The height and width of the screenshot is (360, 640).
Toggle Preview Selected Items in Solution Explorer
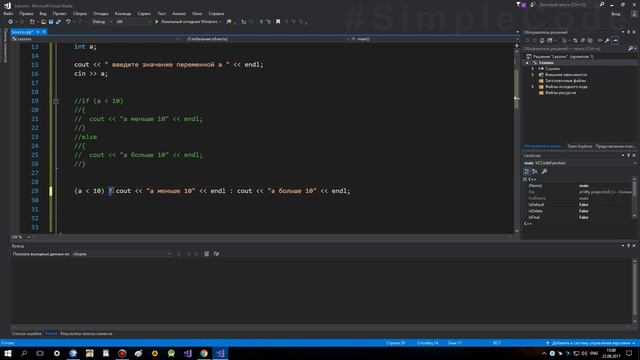[x=615, y=40]
